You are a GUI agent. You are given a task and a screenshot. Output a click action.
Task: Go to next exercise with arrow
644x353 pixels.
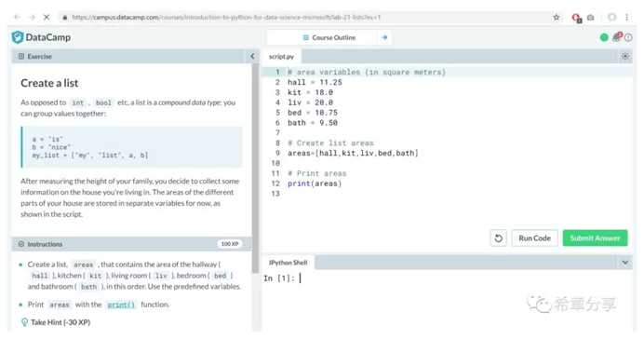click(384, 37)
